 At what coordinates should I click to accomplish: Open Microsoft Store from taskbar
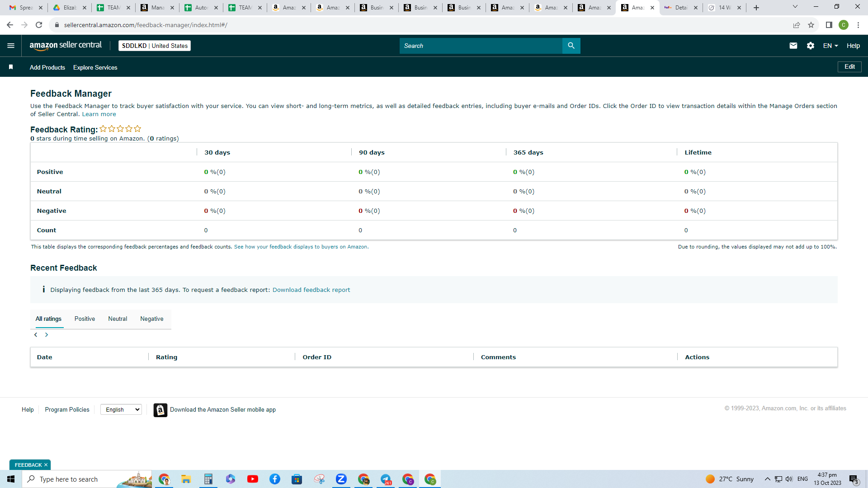tap(297, 479)
